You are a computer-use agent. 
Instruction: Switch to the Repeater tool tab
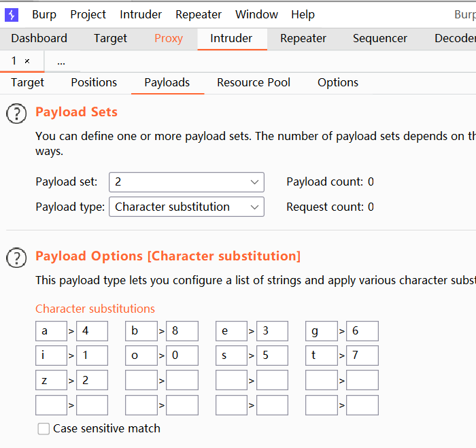pos(303,38)
